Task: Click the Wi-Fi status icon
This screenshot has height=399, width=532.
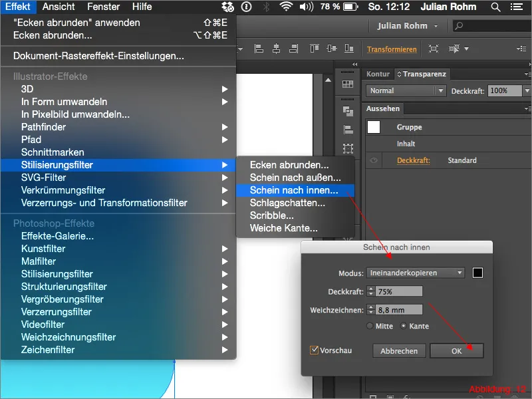Action: point(286,7)
